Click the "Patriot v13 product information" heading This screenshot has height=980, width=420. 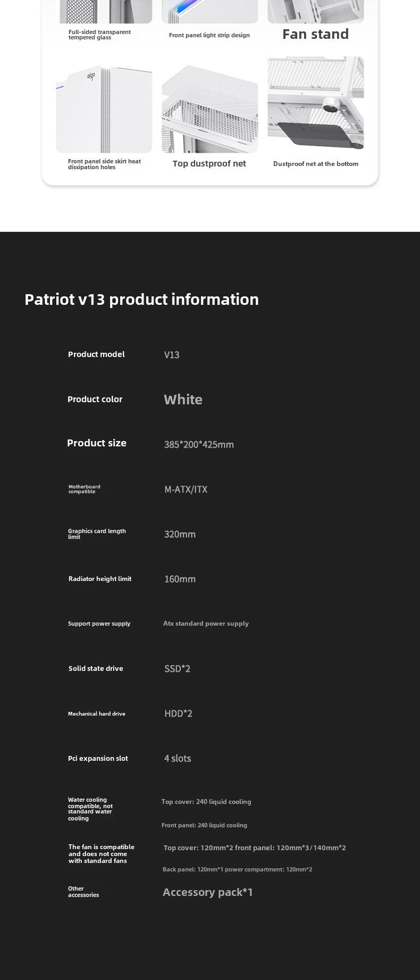coord(141,300)
